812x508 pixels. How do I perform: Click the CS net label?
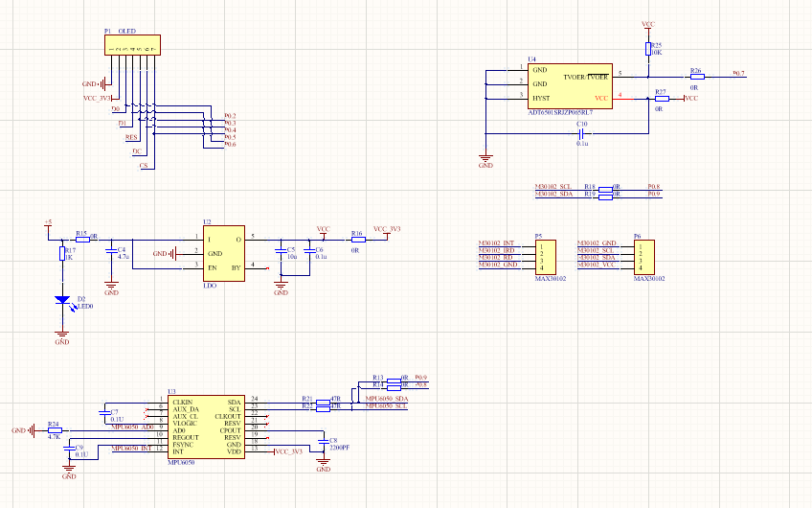pos(144,166)
